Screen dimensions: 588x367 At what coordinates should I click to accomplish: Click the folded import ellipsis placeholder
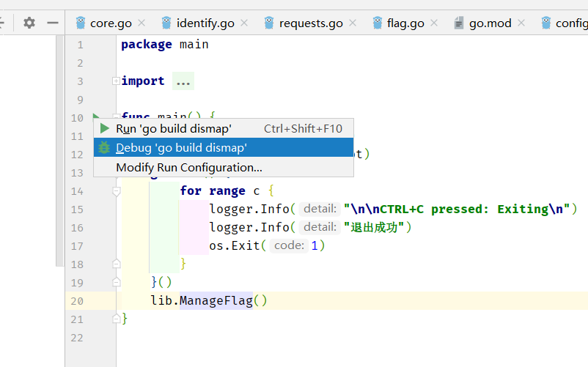183,81
